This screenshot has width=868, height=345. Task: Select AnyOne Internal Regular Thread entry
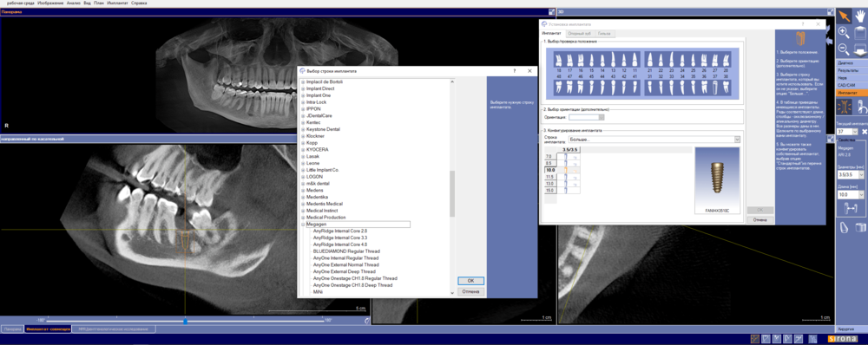[345, 258]
